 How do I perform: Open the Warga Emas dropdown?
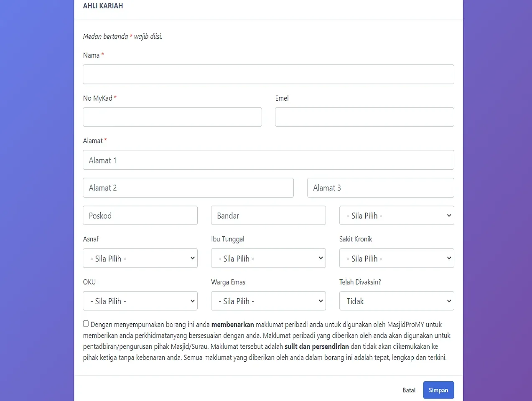point(268,301)
